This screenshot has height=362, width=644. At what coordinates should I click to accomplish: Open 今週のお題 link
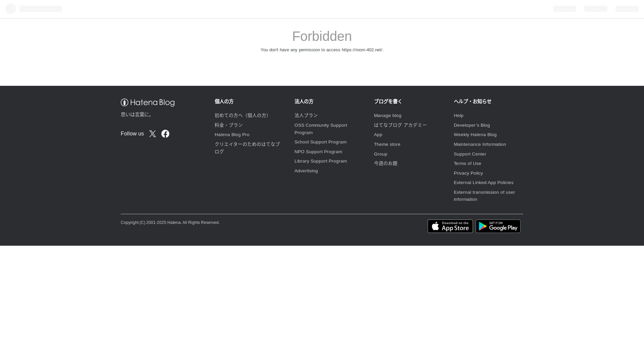click(x=386, y=164)
